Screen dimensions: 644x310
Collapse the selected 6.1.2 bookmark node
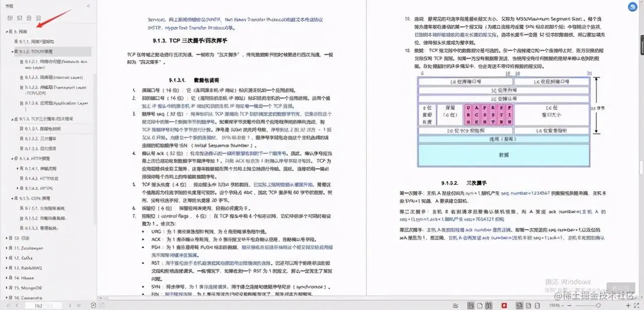(x=13, y=51)
